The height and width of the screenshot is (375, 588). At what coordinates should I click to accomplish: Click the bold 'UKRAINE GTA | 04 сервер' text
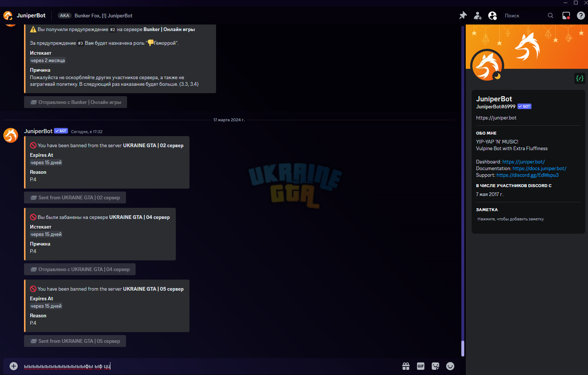140,217
